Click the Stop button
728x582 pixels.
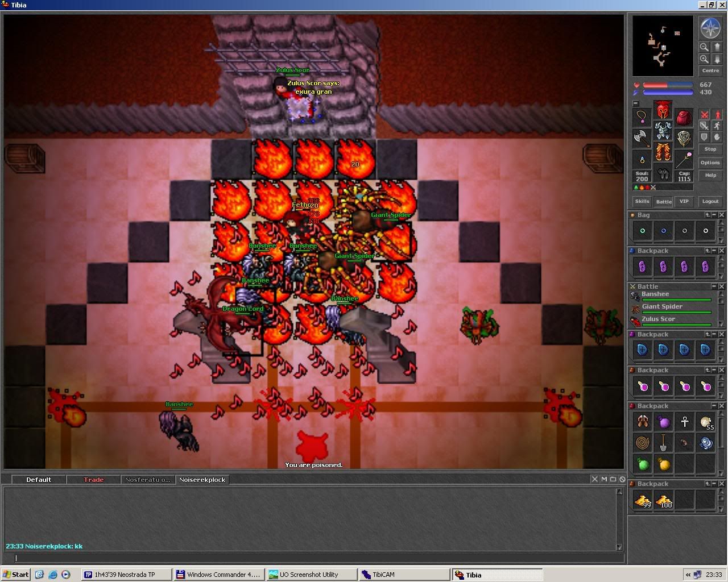pyautogui.click(x=710, y=149)
